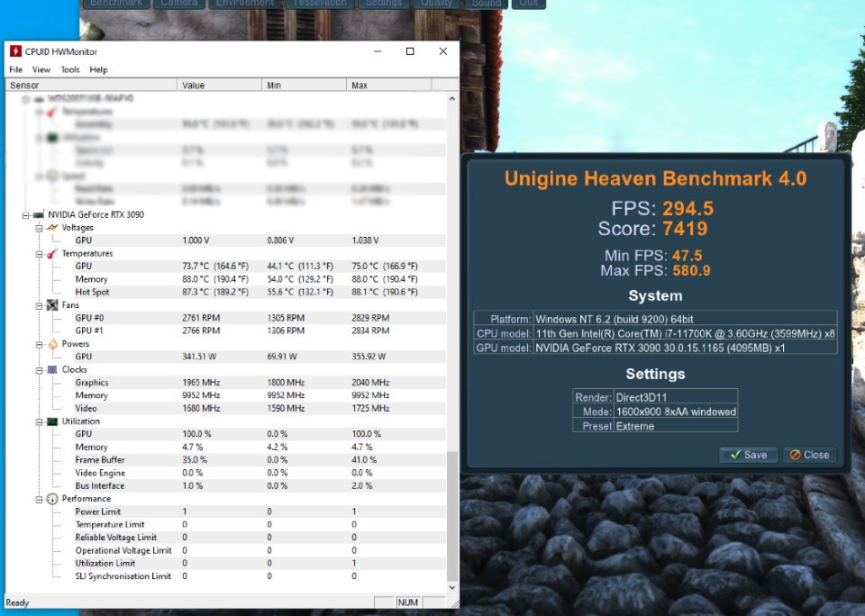The image size is (865, 616).
Task: Select the Voltages tree row label
Action: click(x=77, y=227)
